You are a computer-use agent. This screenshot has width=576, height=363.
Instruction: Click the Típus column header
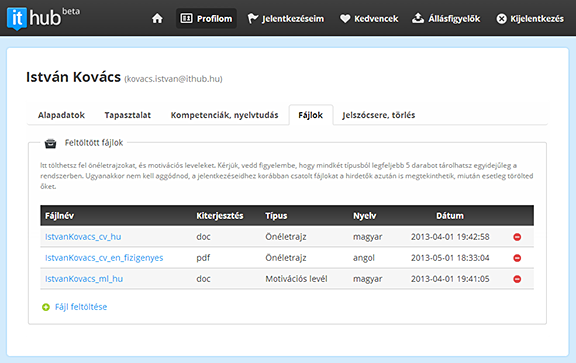[276, 216]
